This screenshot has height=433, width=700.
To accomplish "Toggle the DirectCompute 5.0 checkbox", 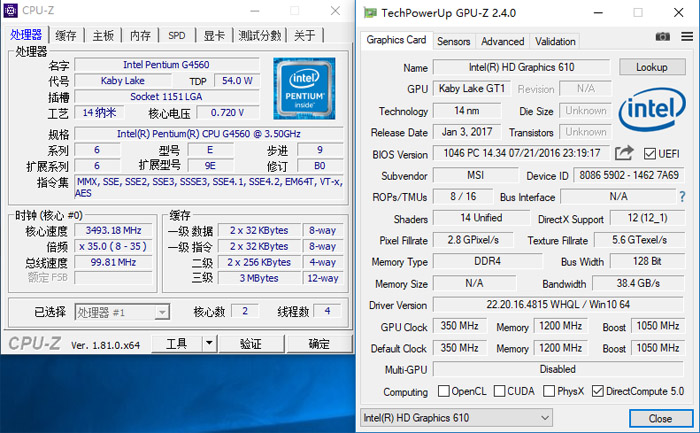I will (597, 391).
